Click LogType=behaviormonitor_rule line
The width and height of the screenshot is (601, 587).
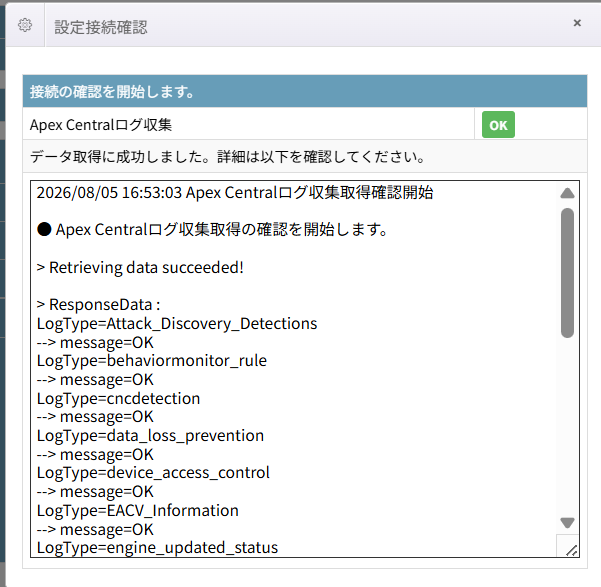pyautogui.click(x=152, y=361)
